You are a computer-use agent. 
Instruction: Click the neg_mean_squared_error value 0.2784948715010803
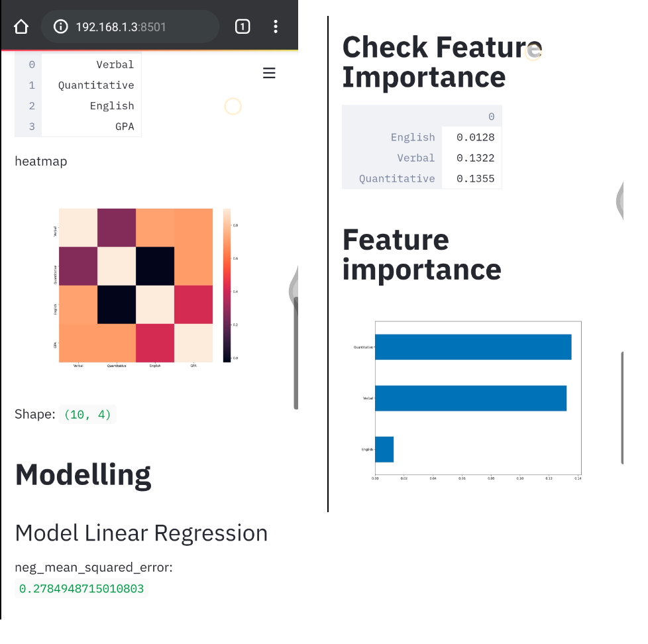pos(81,588)
